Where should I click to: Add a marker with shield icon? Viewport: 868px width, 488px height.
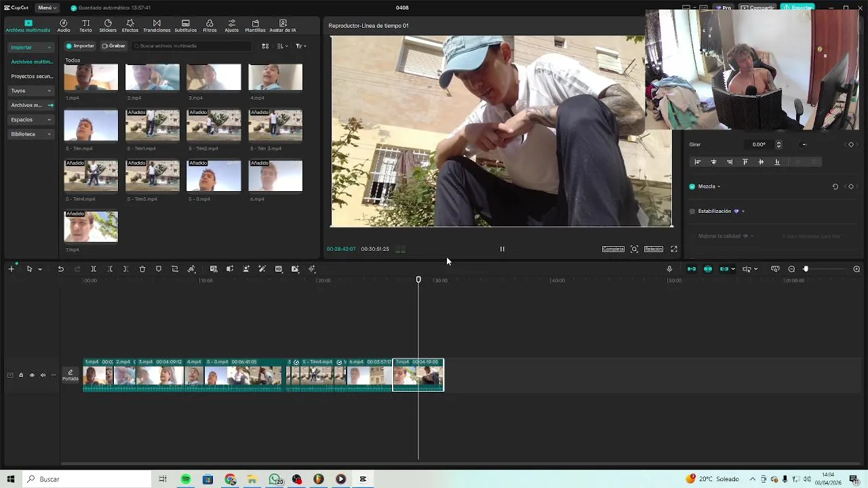(159, 269)
